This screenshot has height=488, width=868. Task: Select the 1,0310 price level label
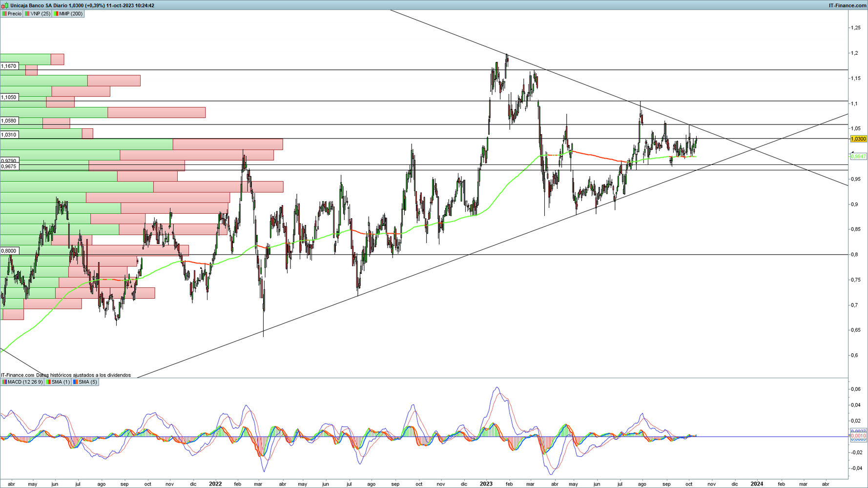coord(9,135)
